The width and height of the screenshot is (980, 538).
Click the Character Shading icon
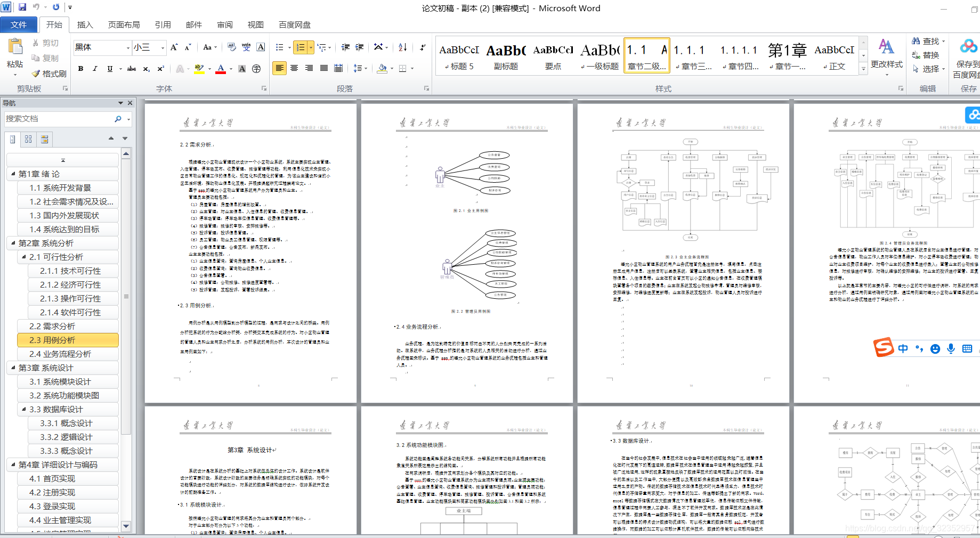tap(242, 69)
